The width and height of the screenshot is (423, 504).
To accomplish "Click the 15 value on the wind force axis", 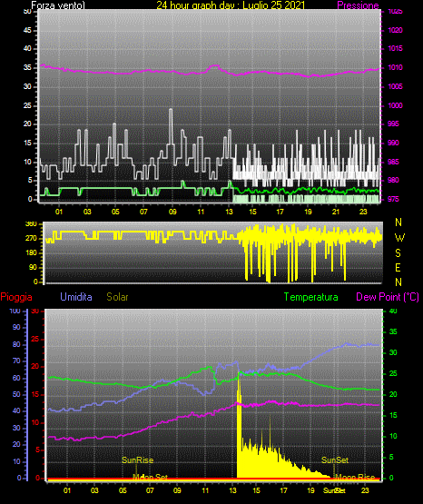I will coord(27,143).
